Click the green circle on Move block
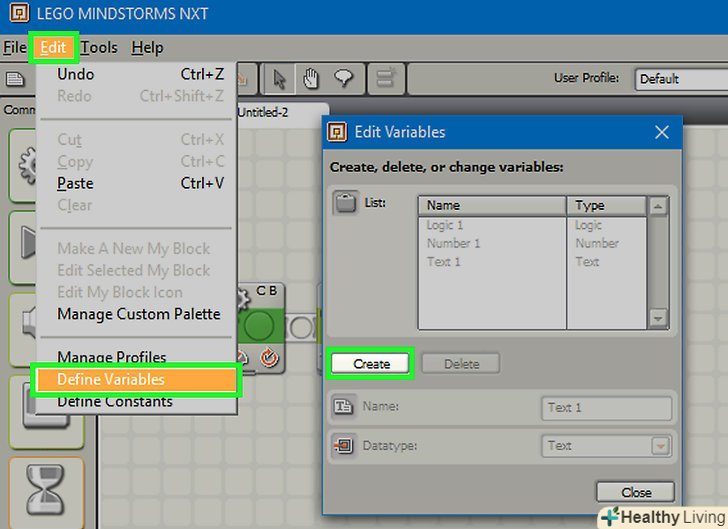 259,326
